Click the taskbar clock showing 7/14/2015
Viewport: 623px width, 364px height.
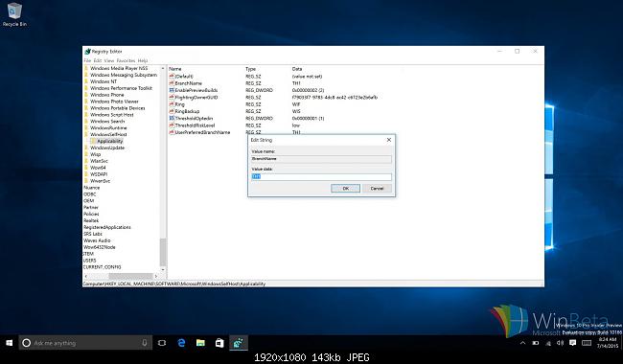[607, 343]
